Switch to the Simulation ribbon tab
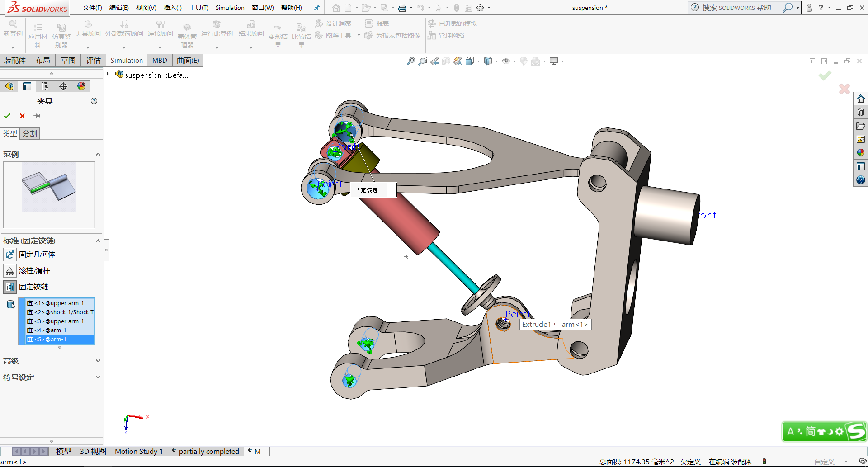Image resolution: width=868 pixels, height=467 pixels. [x=127, y=61]
